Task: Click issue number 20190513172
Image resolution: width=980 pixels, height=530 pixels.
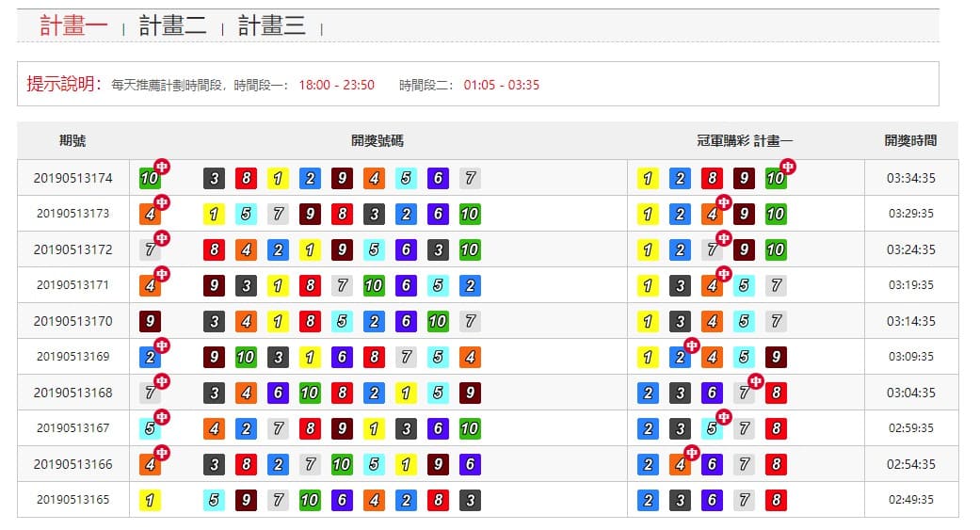Action: (x=73, y=250)
